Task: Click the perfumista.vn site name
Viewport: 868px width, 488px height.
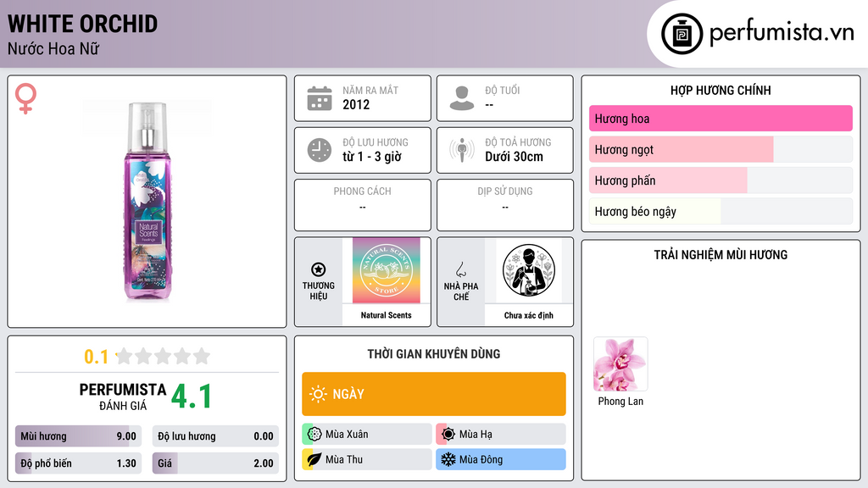Action: (x=782, y=32)
